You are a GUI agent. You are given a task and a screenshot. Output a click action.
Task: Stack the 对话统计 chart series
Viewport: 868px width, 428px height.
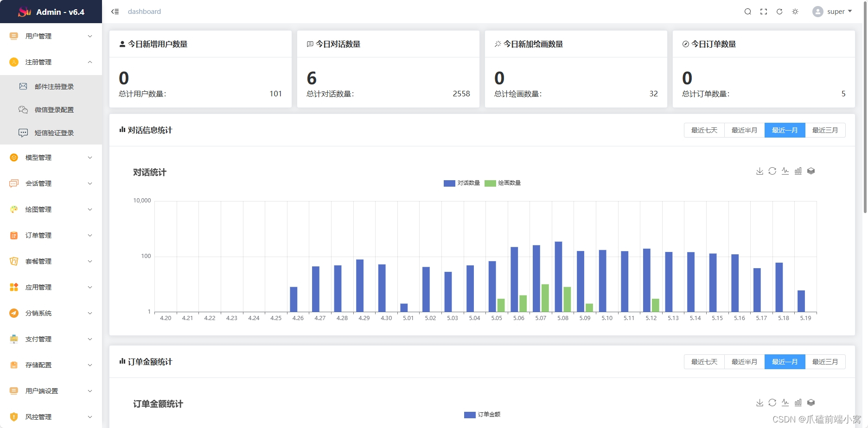coord(811,171)
